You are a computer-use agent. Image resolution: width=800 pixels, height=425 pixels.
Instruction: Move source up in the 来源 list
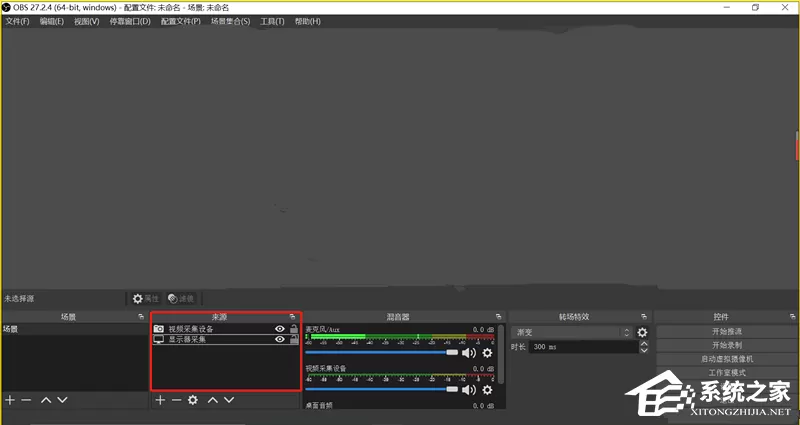click(213, 400)
